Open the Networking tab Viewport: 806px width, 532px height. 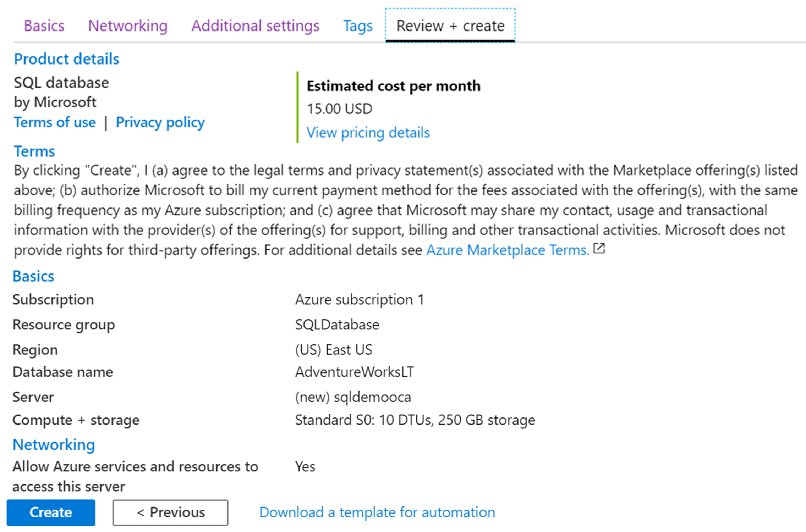(x=128, y=26)
